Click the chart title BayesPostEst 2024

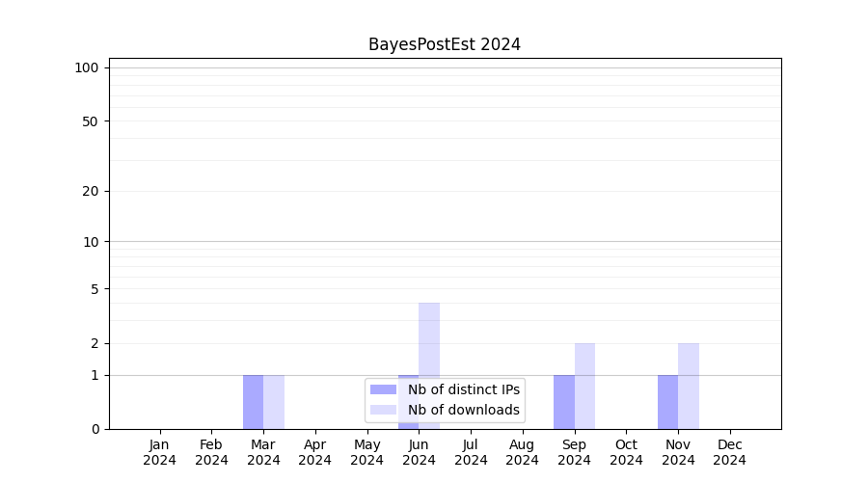point(445,44)
